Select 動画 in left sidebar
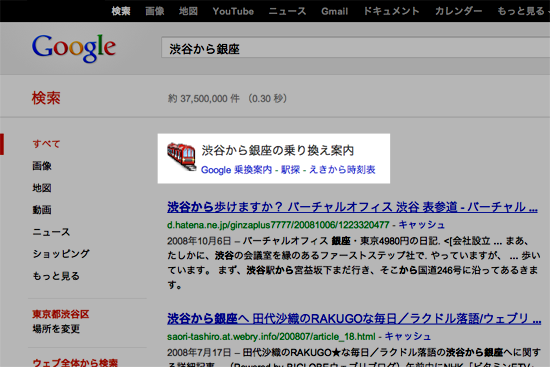The height and width of the screenshot is (367, 550). tap(42, 210)
